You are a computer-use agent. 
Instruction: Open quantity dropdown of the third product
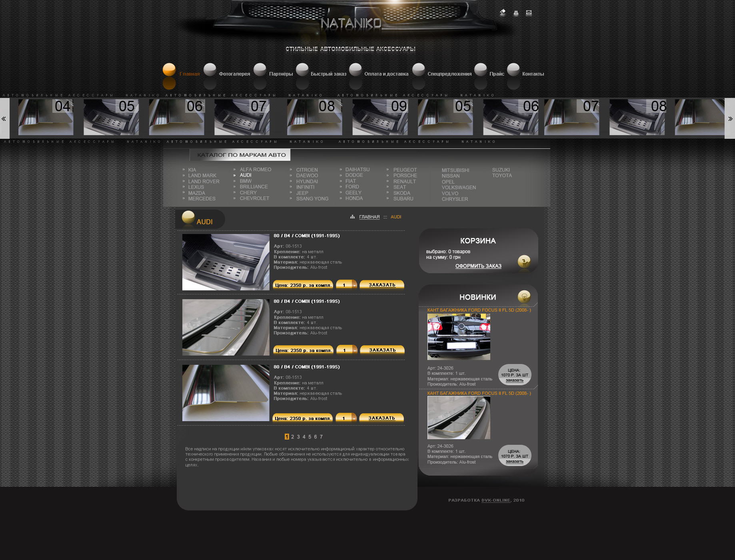pos(354,418)
